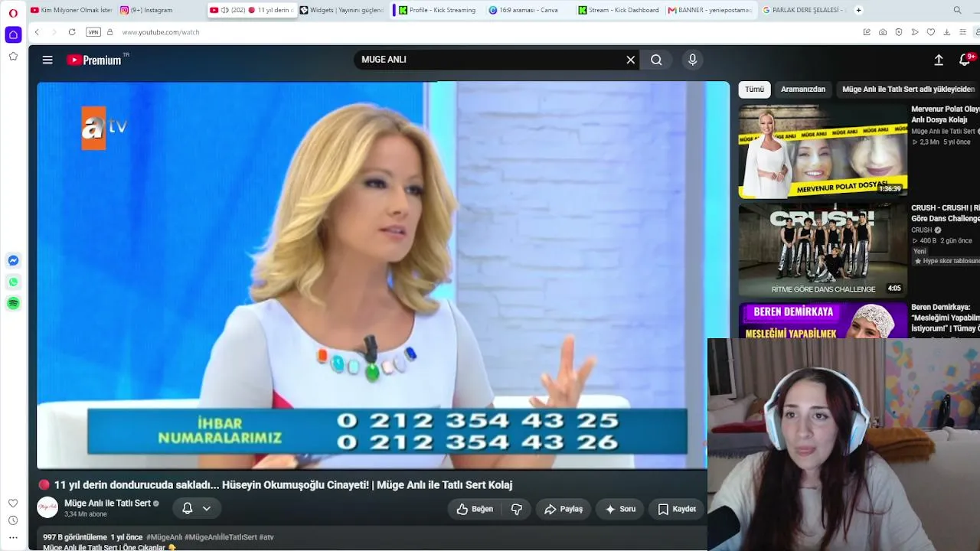
Task: Open the heart Pinboards icon in sidebar
Action: [x=13, y=503]
